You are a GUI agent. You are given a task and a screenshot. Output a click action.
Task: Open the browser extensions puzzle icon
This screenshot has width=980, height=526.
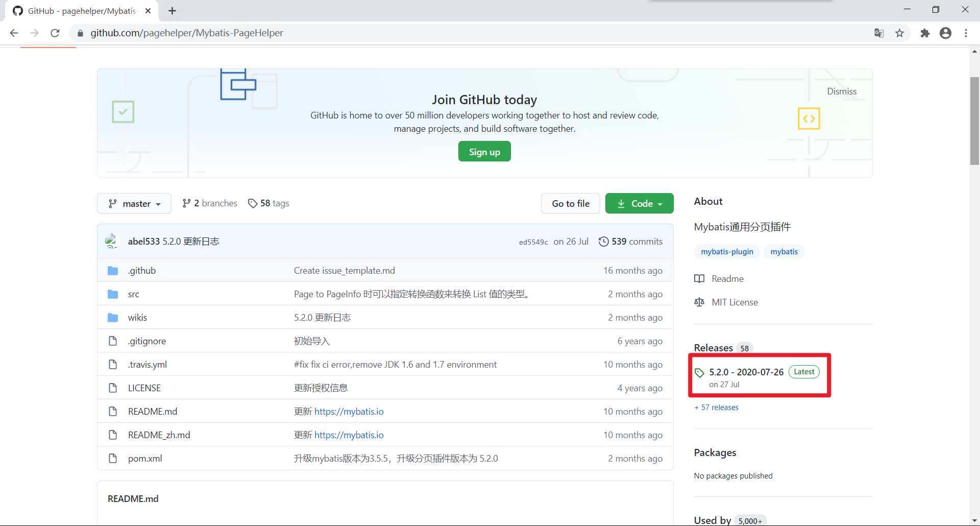pyautogui.click(x=925, y=33)
